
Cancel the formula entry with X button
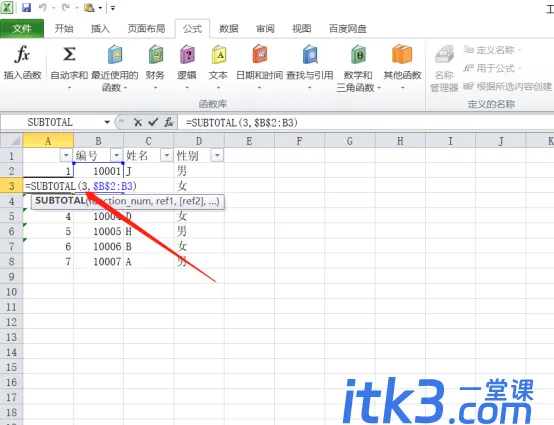click(x=138, y=123)
